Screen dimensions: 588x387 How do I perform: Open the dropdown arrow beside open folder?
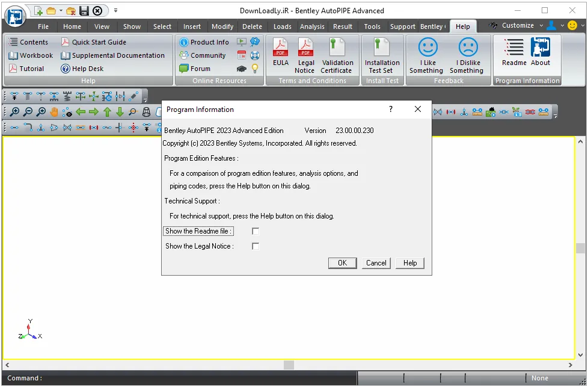coord(61,11)
